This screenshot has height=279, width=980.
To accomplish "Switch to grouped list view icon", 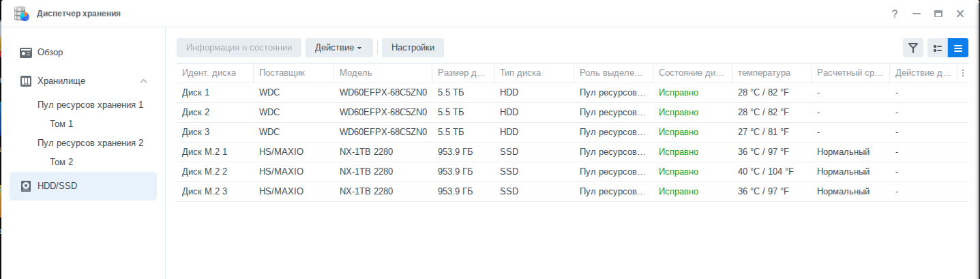I will coord(938,48).
